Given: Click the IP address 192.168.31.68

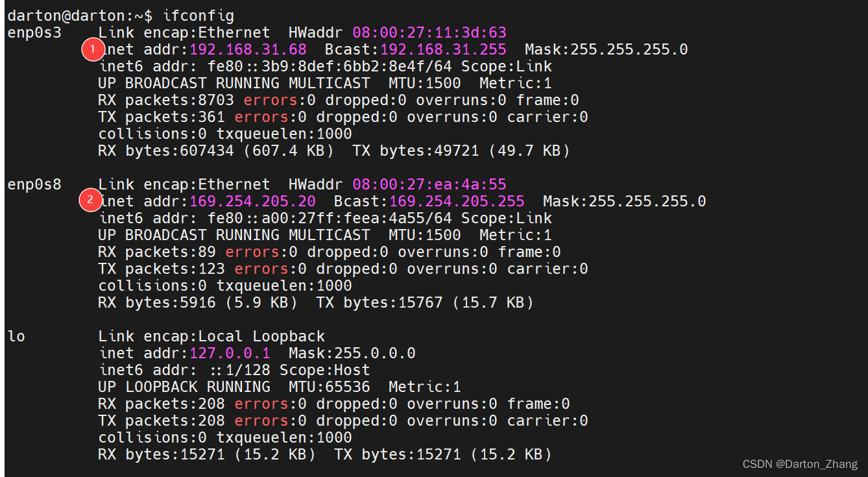Looking at the screenshot, I should pos(248,49).
